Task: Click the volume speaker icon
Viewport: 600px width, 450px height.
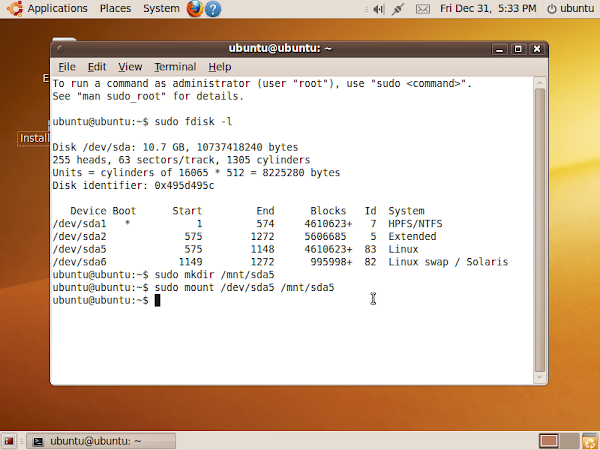Action: (x=378, y=9)
